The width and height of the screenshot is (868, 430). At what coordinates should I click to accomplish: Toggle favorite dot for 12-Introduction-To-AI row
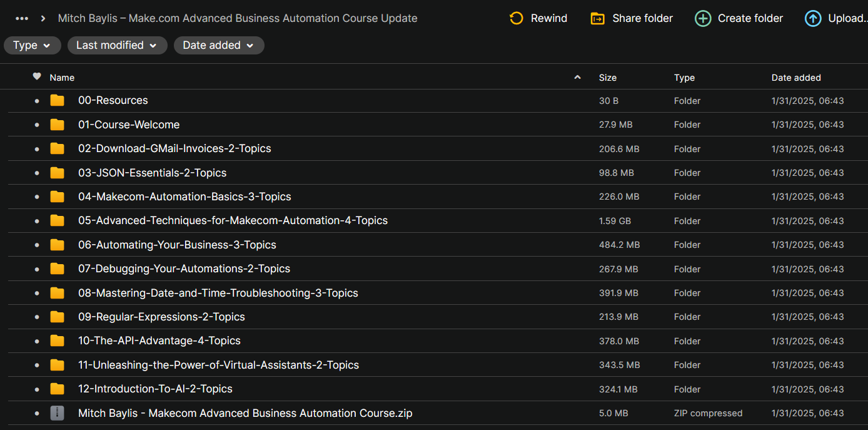click(x=37, y=389)
